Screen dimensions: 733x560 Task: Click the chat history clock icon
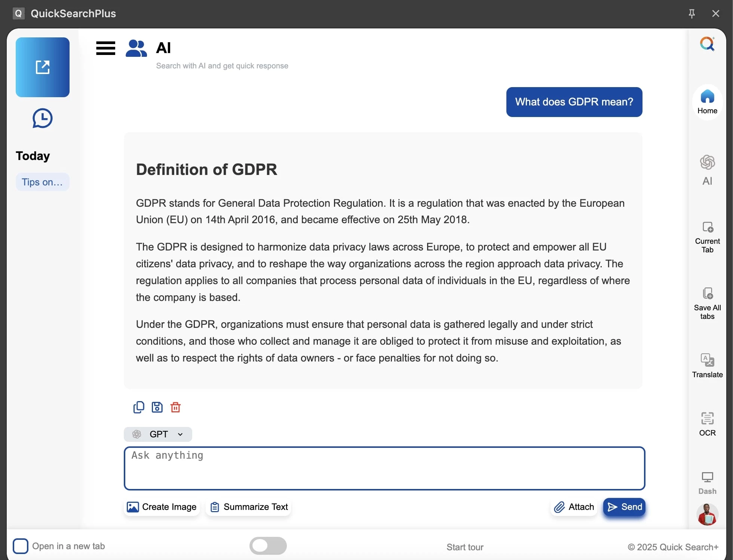[x=42, y=119]
